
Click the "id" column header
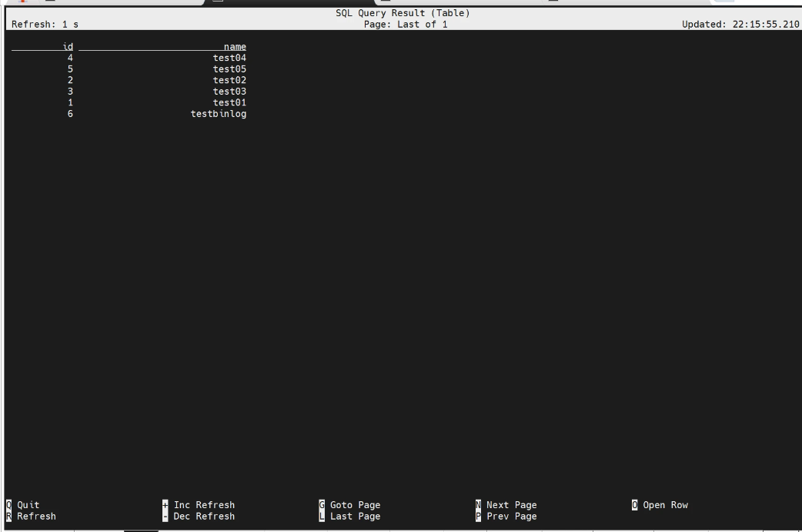click(68, 47)
